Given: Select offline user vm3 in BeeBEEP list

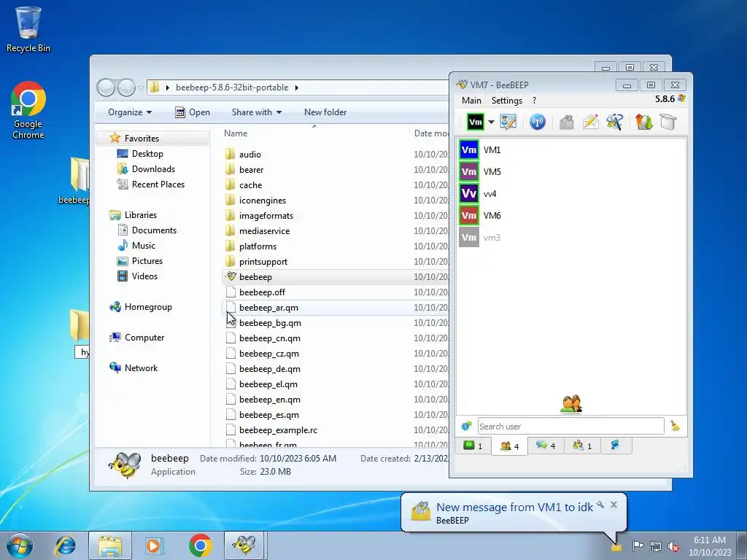Looking at the screenshot, I should (x=570, y=238).
